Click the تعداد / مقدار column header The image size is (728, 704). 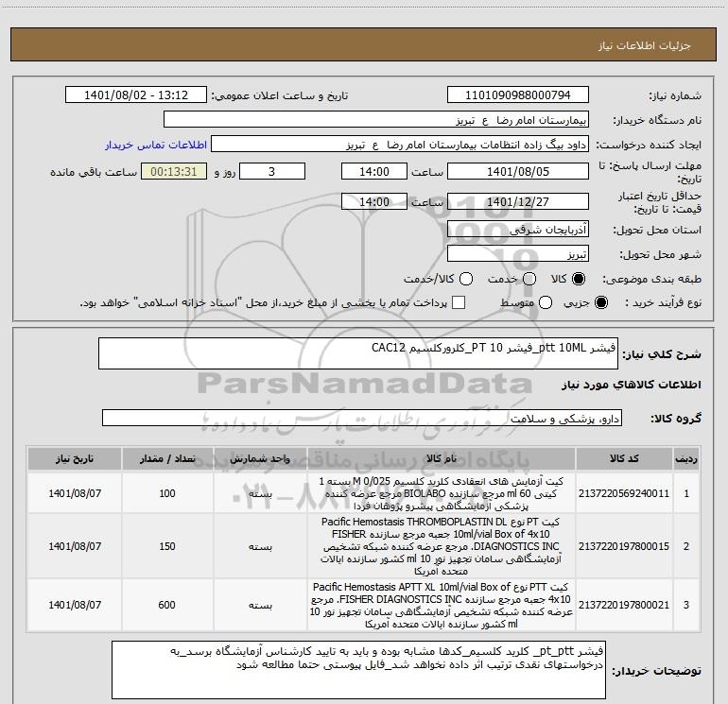pyautogui.click(x=167, y=459)
